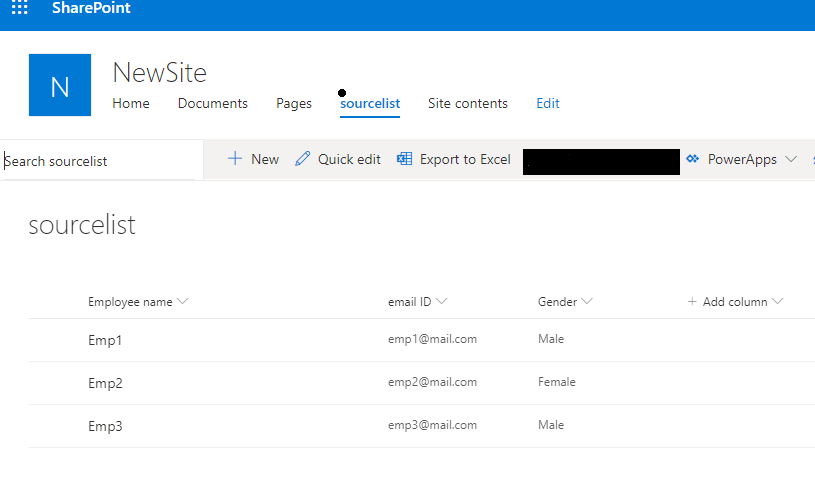
Task: Click the Edit navigation link
Action: 548,103
